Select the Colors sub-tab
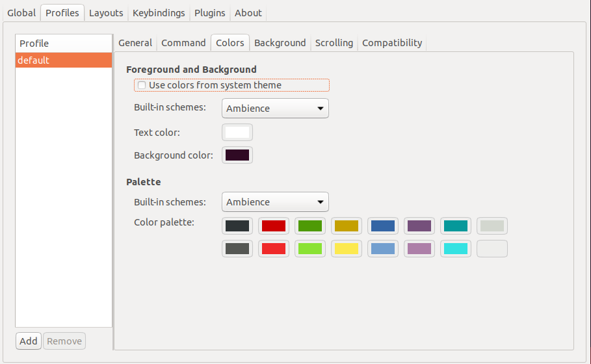591x364 pixels. (x=230, y=43)
